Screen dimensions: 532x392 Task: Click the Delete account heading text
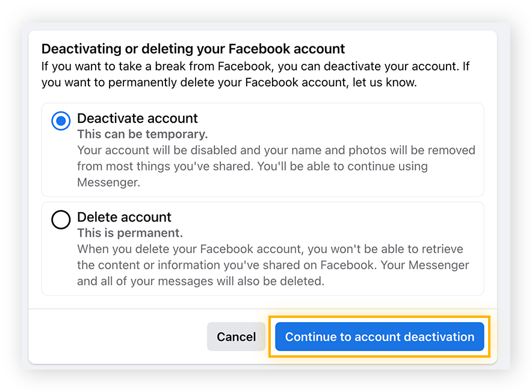pos(124,217)
